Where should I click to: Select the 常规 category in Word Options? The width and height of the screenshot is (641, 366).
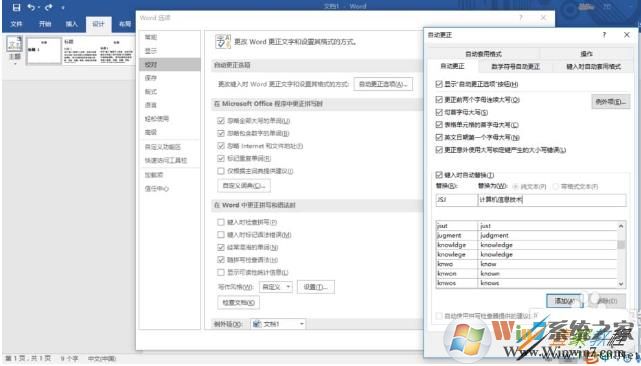tap(151, 37)
